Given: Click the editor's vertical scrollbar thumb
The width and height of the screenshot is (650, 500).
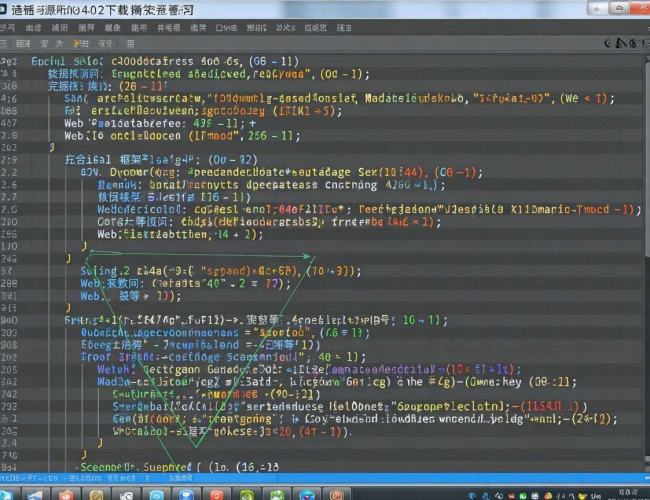Looking at the screenshot, I should click(x=647, y=158).
